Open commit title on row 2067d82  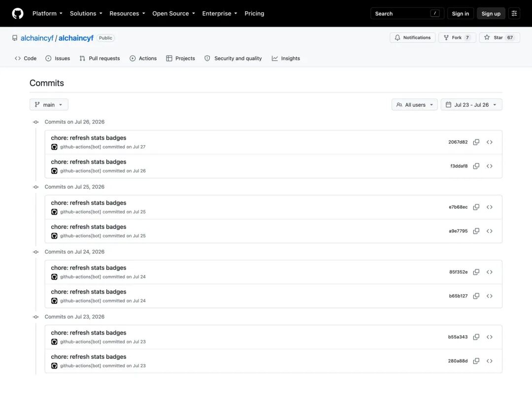(x=89, y=138)
